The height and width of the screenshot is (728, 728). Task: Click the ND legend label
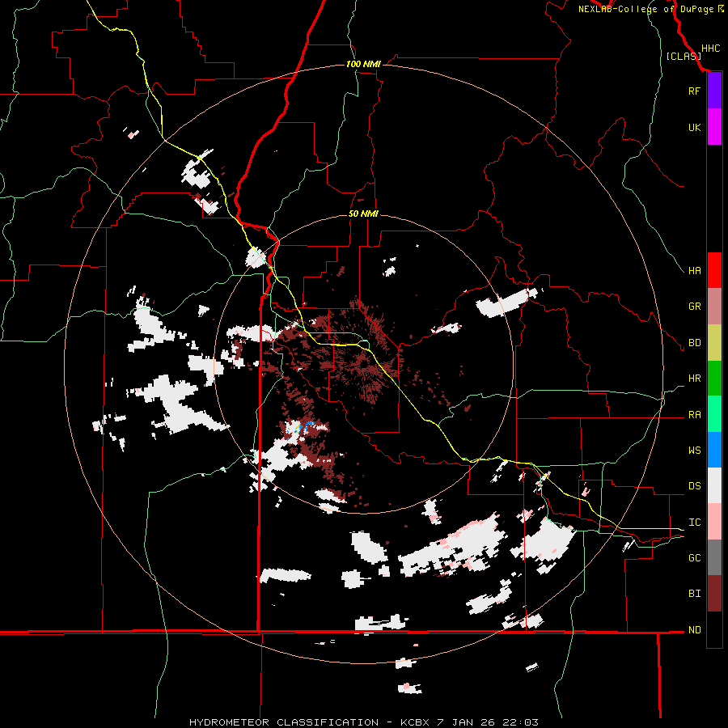(694, 630)
